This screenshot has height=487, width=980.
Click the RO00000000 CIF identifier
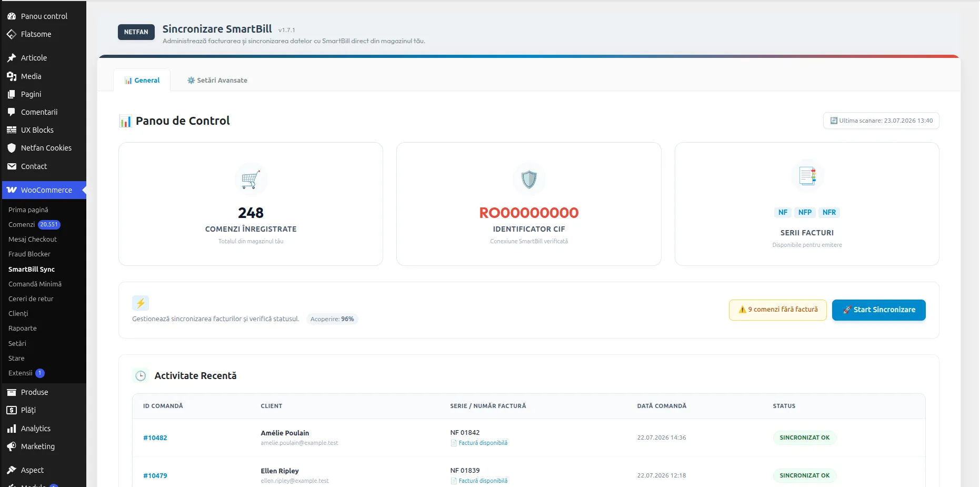529,213
